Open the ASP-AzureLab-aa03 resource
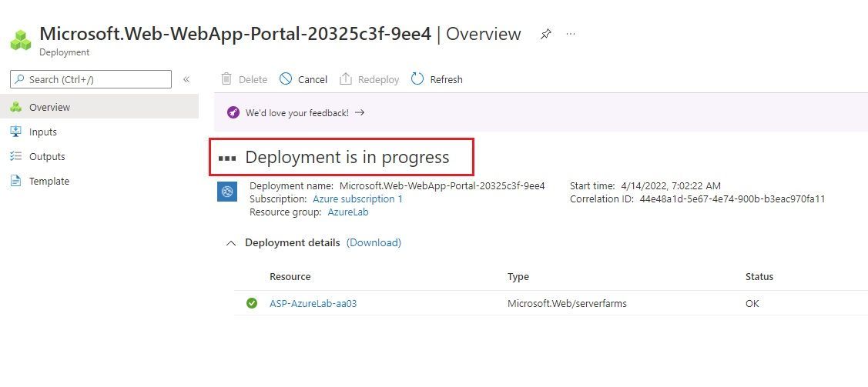The height and width of the screenshot is (387, 868). click(x=313, y=303)
